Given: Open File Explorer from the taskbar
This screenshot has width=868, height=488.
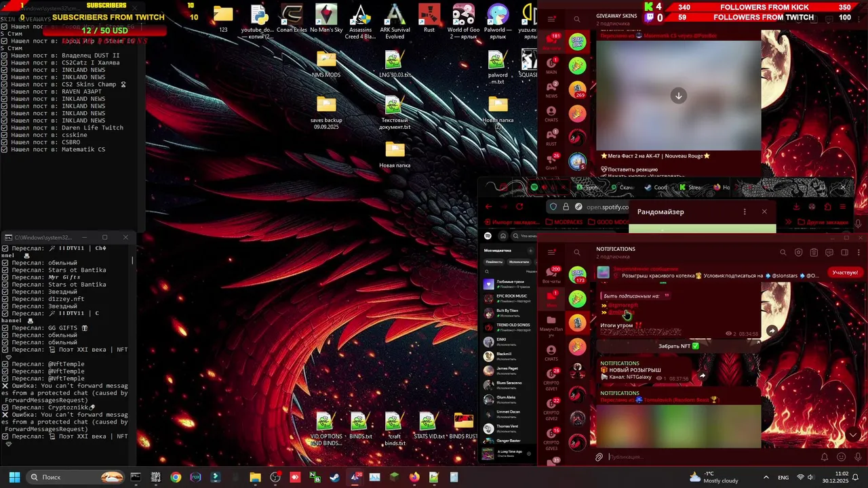Looking at the screenshot, I should tap(255, 477).
